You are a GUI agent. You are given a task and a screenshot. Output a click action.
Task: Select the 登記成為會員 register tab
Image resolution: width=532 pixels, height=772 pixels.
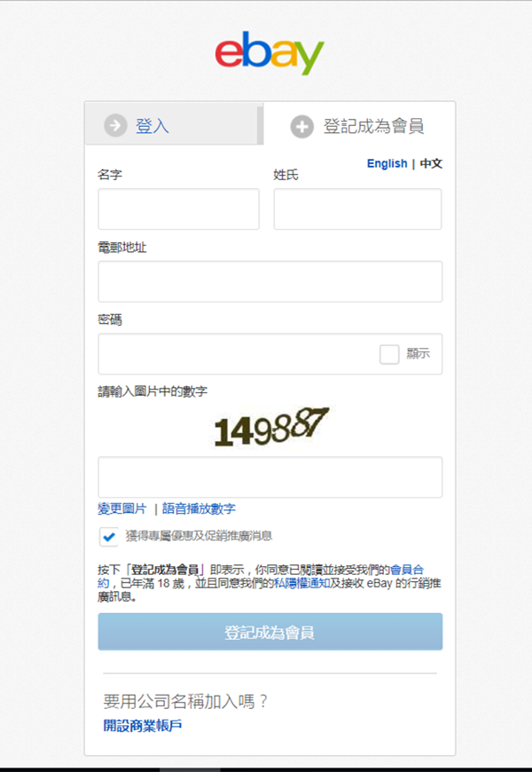point(359,126)
